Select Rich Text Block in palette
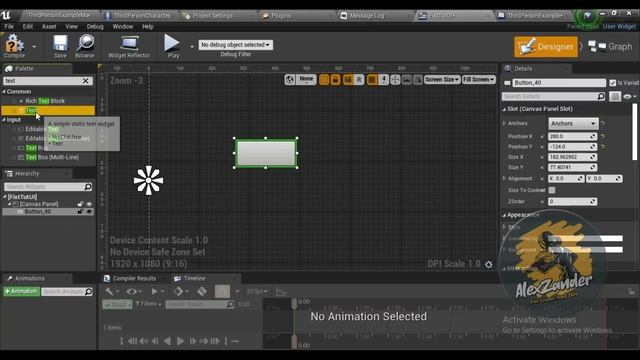Image resolution: width=640 pixels, height=360 pixels. (45, 101)
